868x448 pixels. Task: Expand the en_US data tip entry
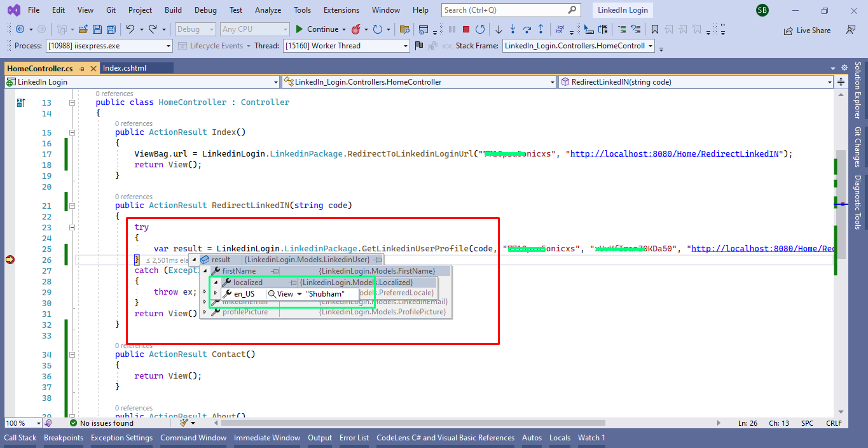[216, 294]
